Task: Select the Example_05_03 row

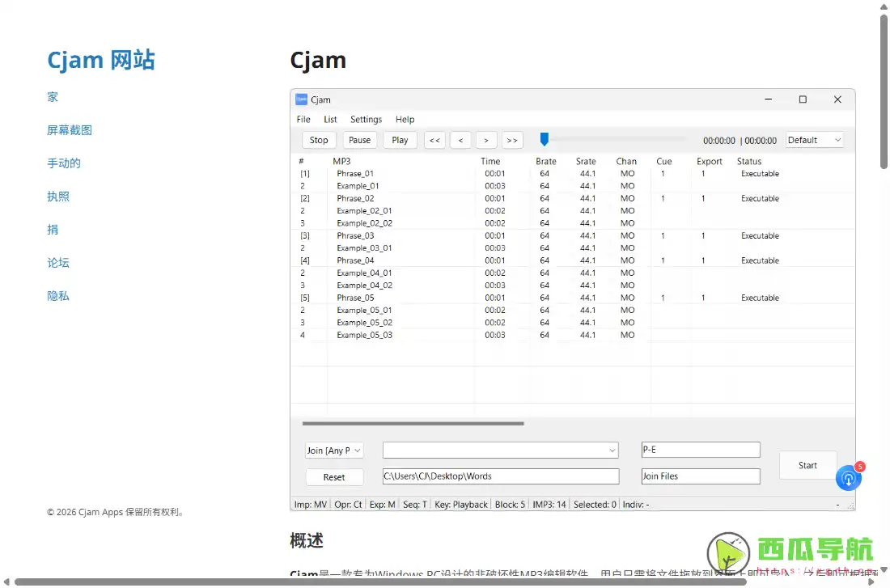Action: pos(572,336)
